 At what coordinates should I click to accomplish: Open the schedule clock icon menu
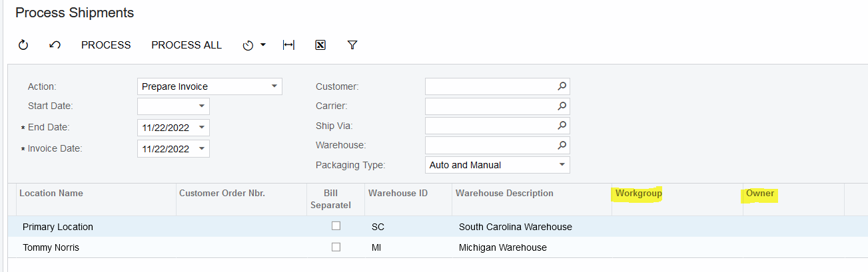254,45
